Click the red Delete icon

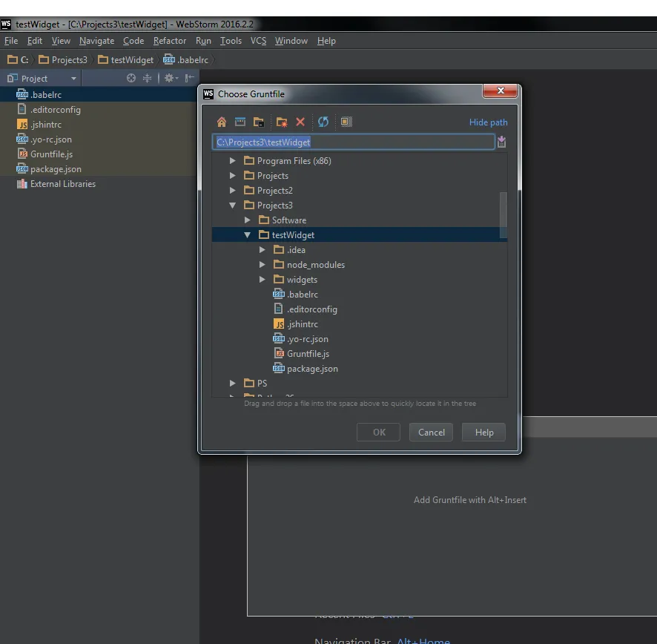pyautogui.click(x=300, y=122)
